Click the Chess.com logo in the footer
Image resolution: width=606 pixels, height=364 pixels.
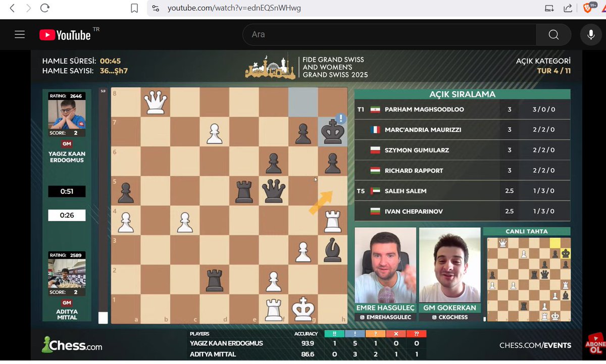click(x=72, y=345)
